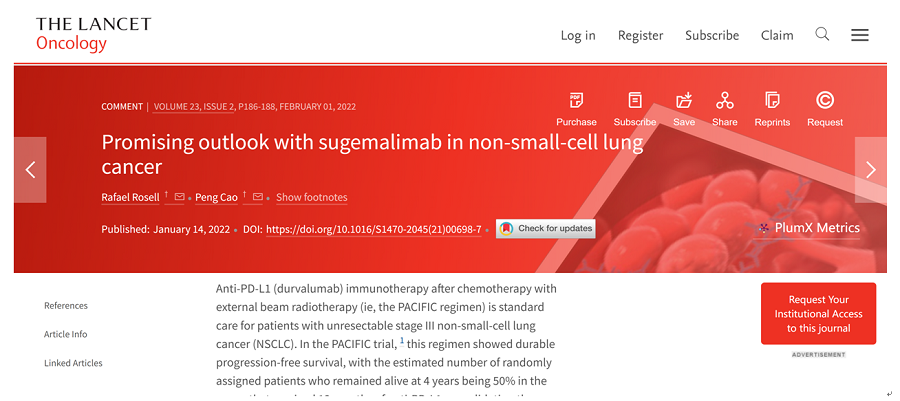900x401 pixels.
Task: Save the article with Save icon
Action: tap(684, 100)
